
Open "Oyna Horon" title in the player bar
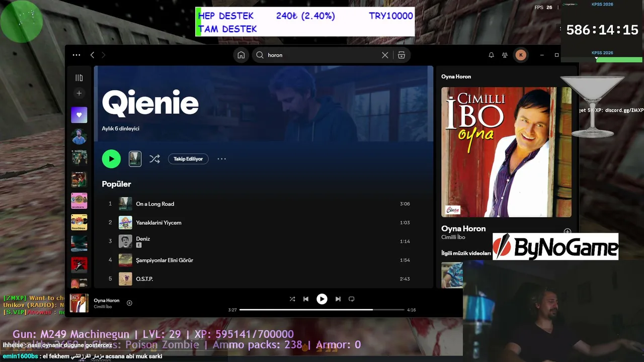coord(107,301)
